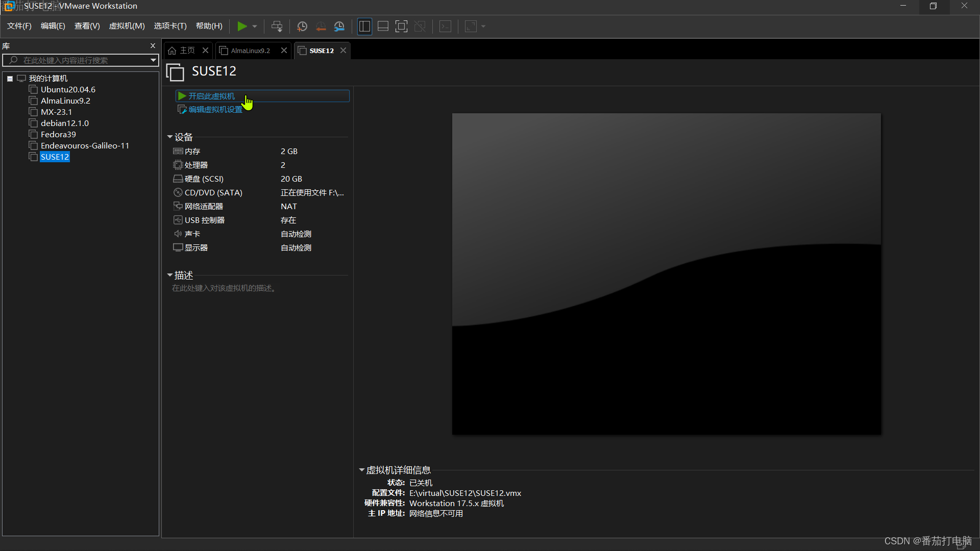
Task: Take a snapshot with the clock icon
Action: [302, 26]
